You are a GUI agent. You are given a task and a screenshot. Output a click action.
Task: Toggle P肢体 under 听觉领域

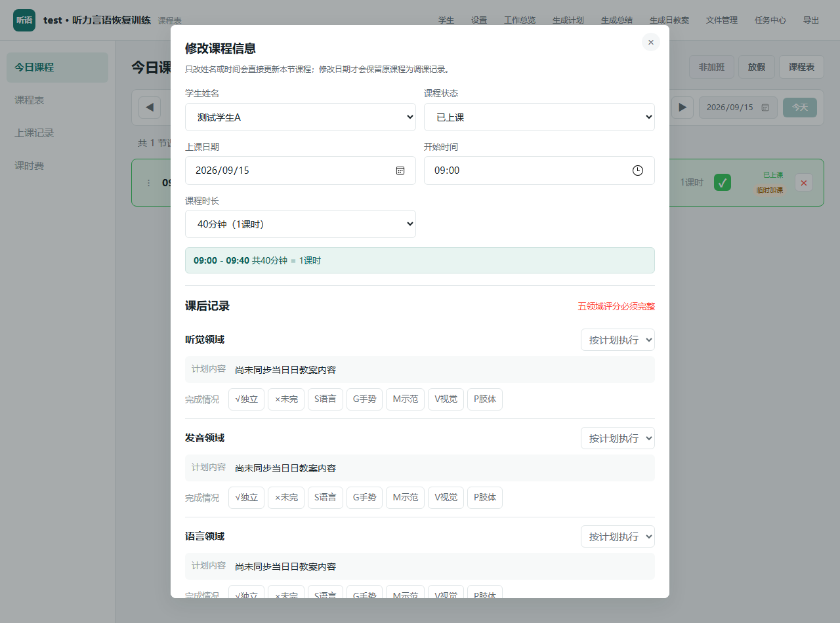(485, 399)
